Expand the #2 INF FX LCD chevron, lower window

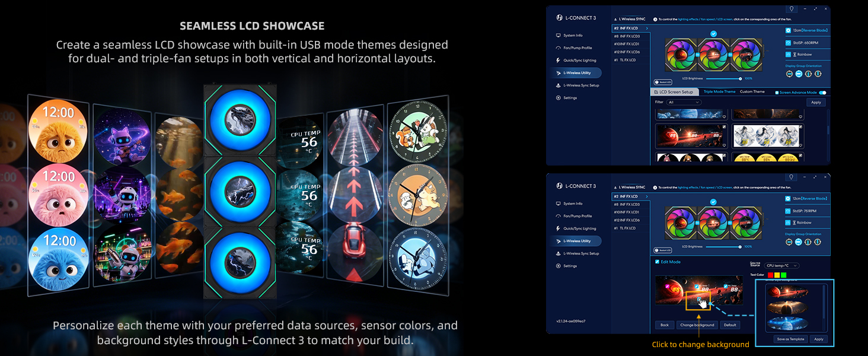pos(647,196)
